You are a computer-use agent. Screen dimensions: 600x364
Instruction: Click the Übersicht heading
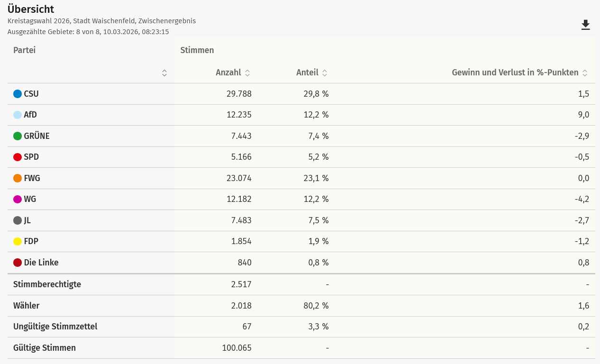click(31, 9)
